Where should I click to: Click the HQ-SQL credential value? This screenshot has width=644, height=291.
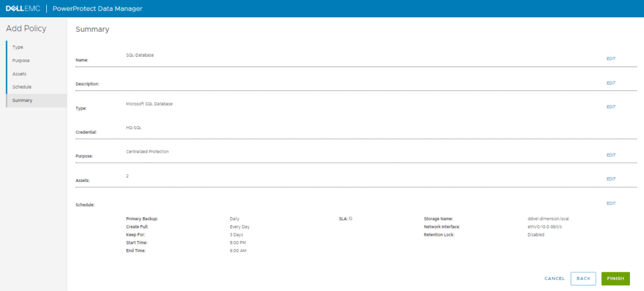pos(134,128)
